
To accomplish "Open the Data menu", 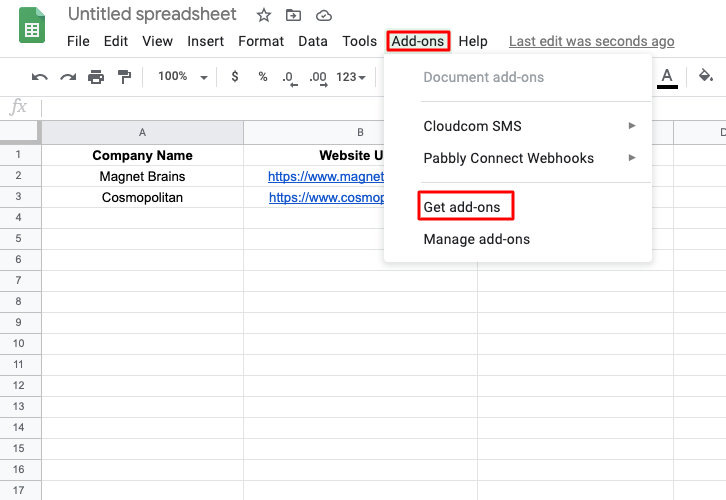I will 313,41.
